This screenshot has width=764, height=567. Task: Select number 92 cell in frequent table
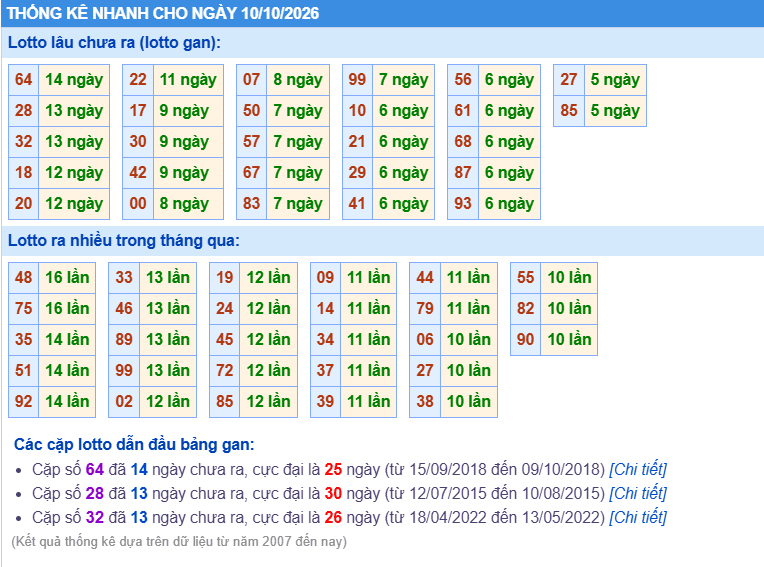click(x=23, y=401)
